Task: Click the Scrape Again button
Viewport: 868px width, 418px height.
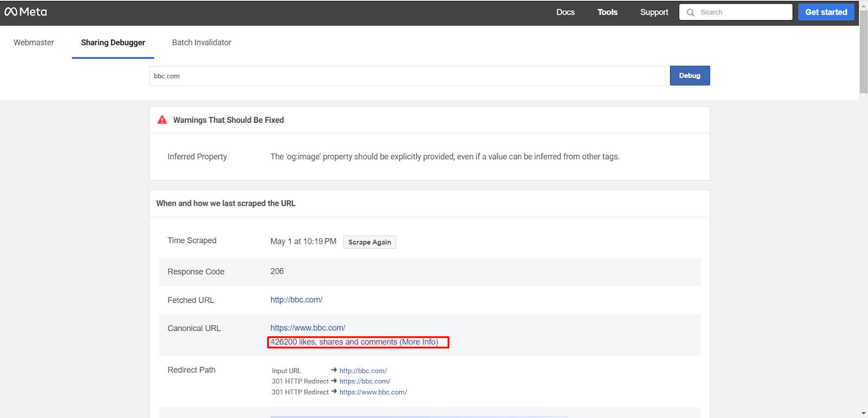Action: tap(369, 242)
